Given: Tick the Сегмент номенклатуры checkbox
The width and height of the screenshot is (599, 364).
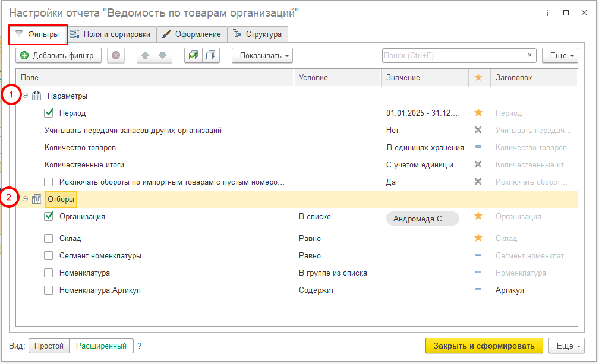Looking at the screenshot, I should click(x=49, y=256).
